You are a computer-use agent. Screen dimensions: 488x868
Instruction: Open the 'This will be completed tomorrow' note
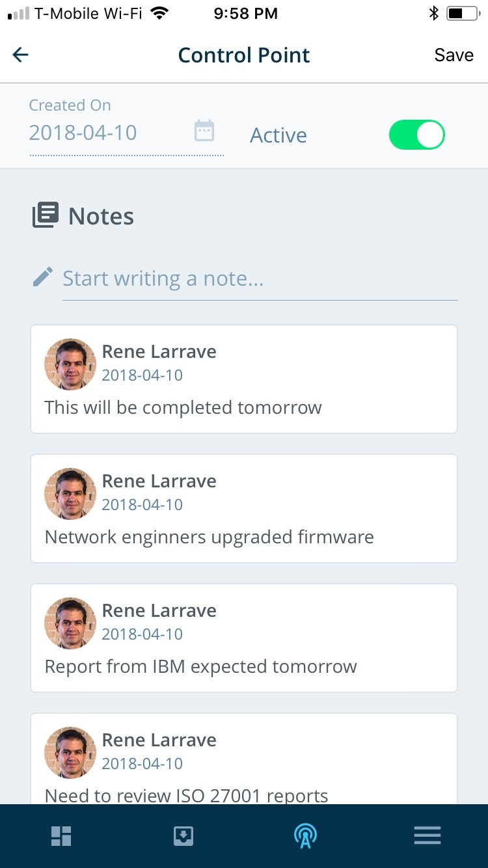pos(243,407)
